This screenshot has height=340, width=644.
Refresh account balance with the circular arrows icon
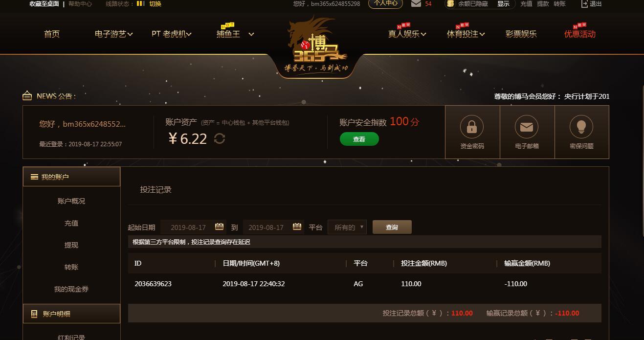tap(220, 139)
